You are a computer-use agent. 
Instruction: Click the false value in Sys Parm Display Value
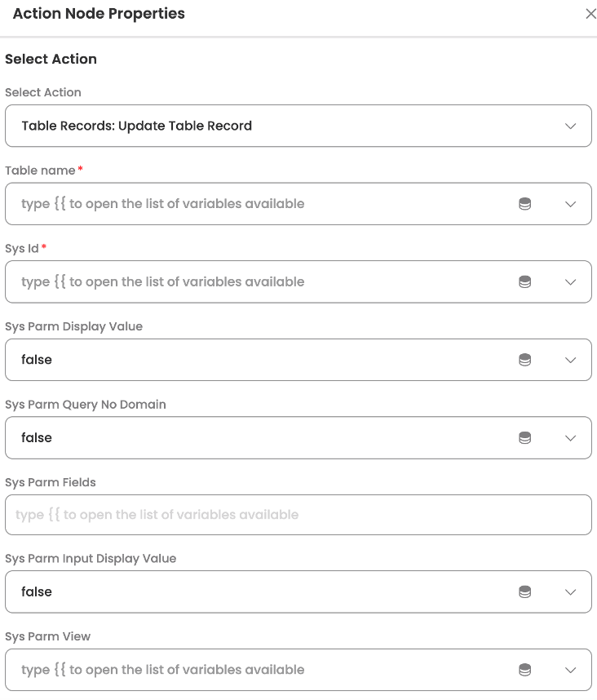point(37,360)
